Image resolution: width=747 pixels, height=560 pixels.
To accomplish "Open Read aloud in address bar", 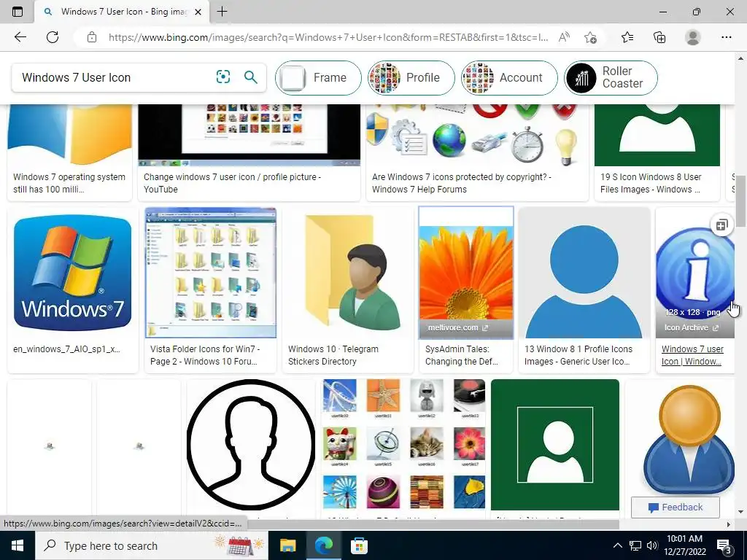I will point(564,37).
